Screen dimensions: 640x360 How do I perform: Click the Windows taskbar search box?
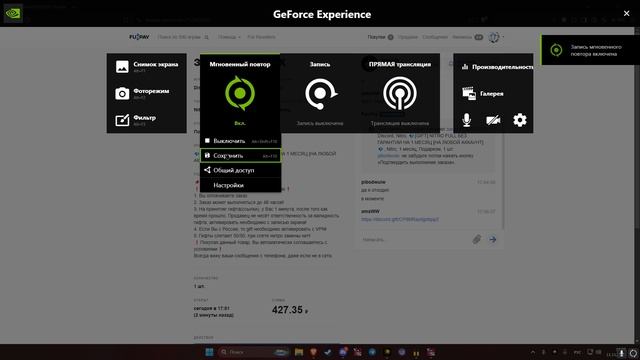click(x=253, y=352)
